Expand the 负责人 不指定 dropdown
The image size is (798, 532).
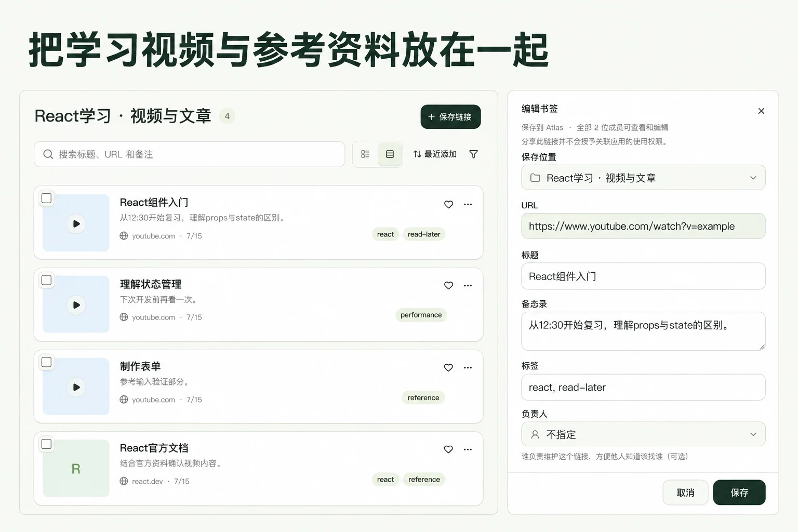(x=643, y=434)
